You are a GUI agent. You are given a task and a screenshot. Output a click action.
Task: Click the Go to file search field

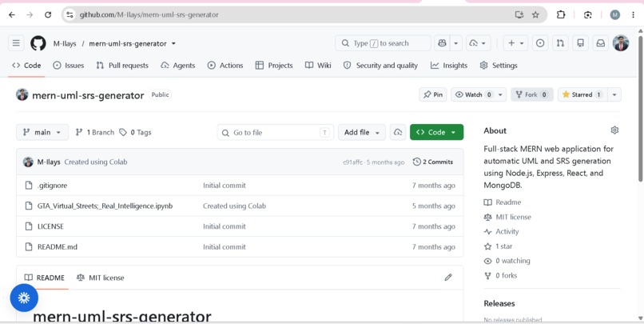tap(276, 132)
